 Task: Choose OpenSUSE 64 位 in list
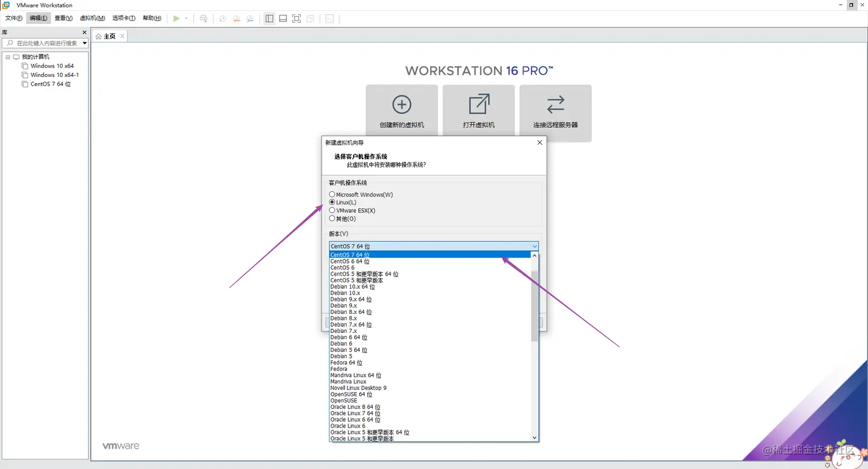[x=430, y=394]
